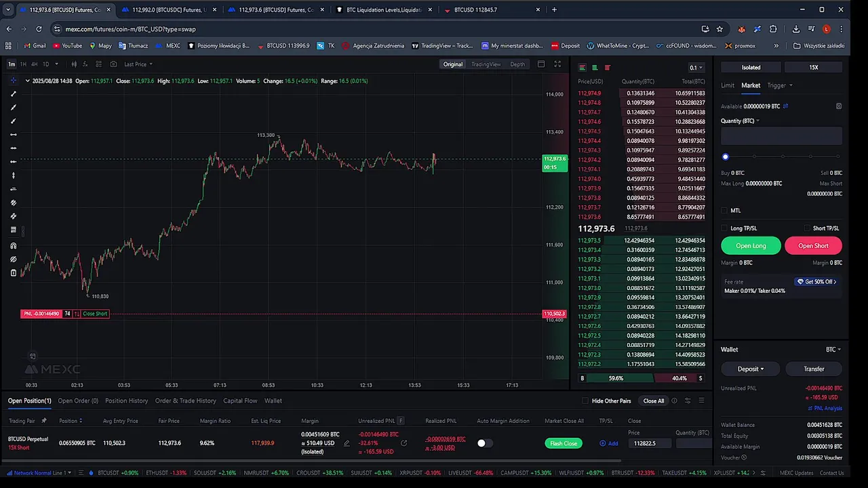This screenshot has height=488, width=868.
Task: Show only bids in order book
Action: point(595,68)
